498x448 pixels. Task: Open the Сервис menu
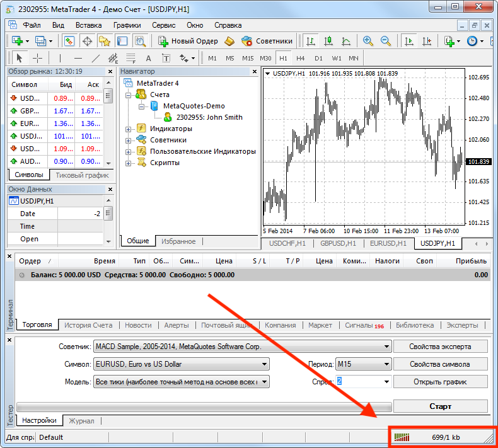point(163,25)
